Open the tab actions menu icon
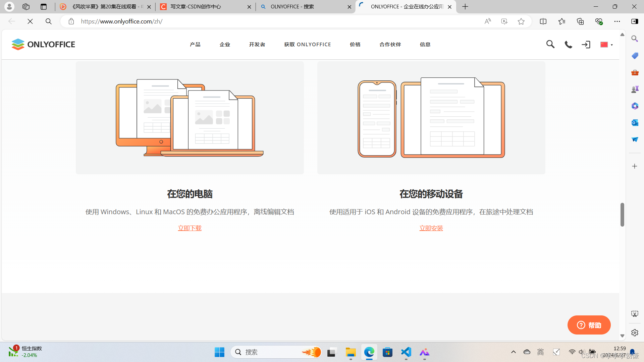The height and width of the screenshot is (362, 644). (x=44, y=6)
